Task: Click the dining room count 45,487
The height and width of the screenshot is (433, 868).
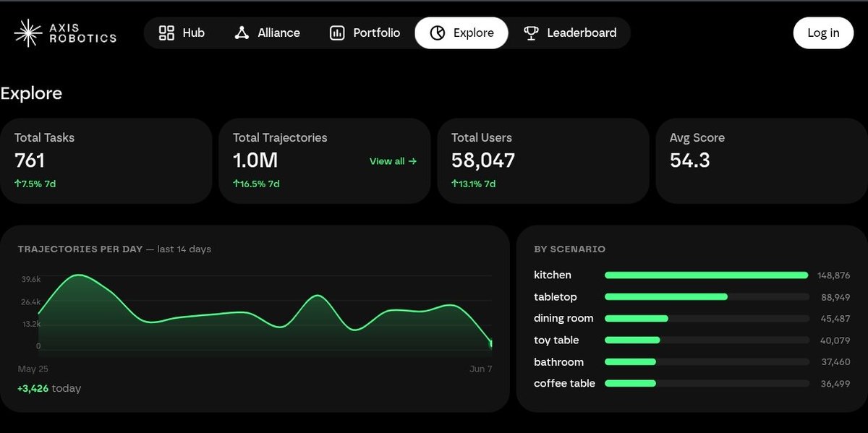Action: [835, 319]
